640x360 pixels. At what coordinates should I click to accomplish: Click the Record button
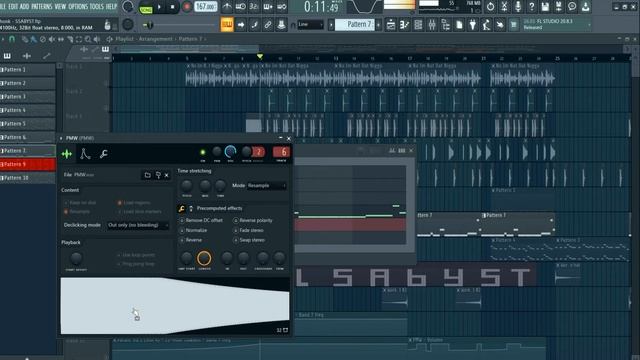tap(187, 7)
